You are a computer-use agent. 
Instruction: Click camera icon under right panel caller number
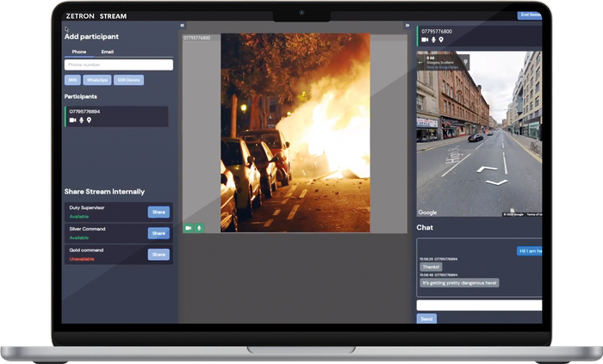click(425, 40)
